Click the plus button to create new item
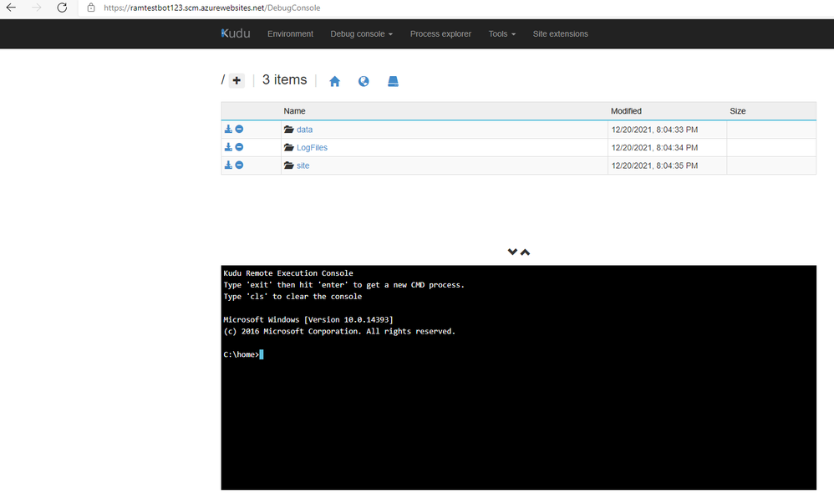This screenshot has width=834, height=504. pyautogui.click(x=236, y=81)
